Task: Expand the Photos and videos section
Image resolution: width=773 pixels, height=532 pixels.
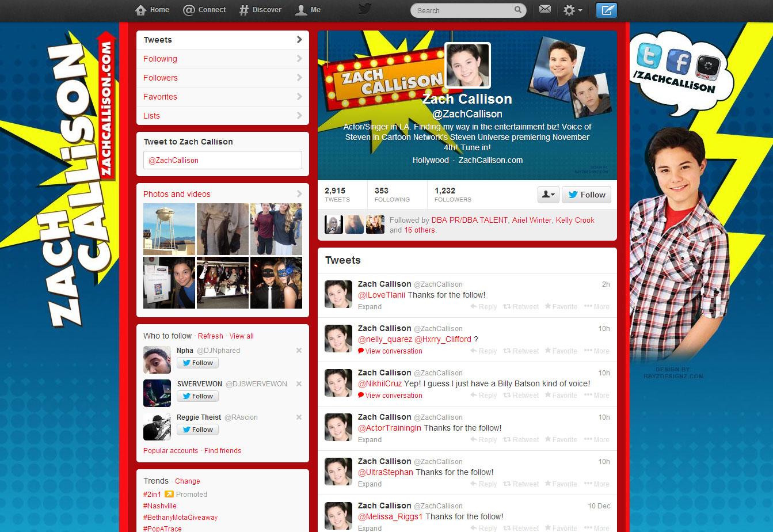Action: tap(299, 194)
